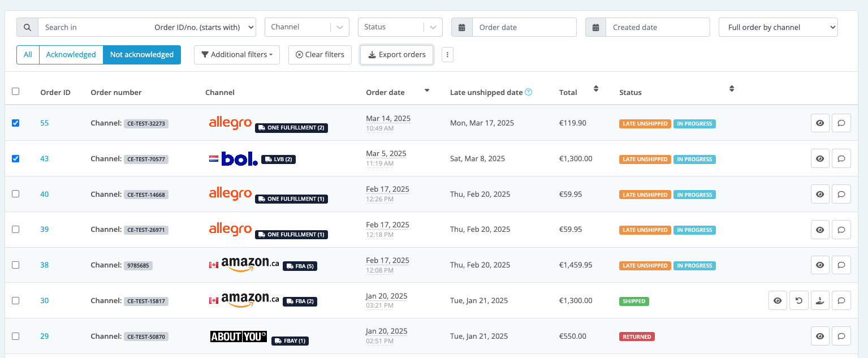Switch to the Not acknowledged tab
This screenshot has width=868, height=358.
click(x=142, y=55)
